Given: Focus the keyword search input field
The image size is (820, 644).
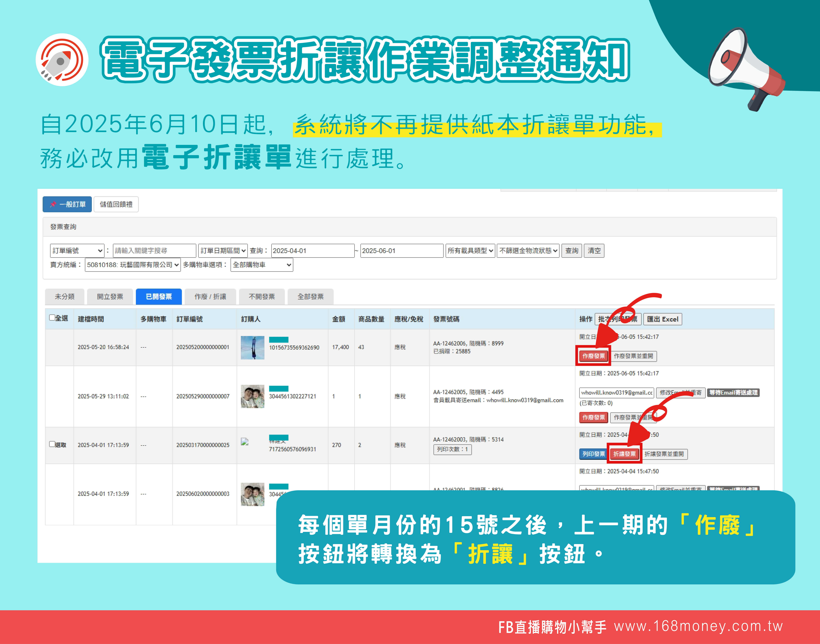Looking at the screenshot, I should pos(155,250).
